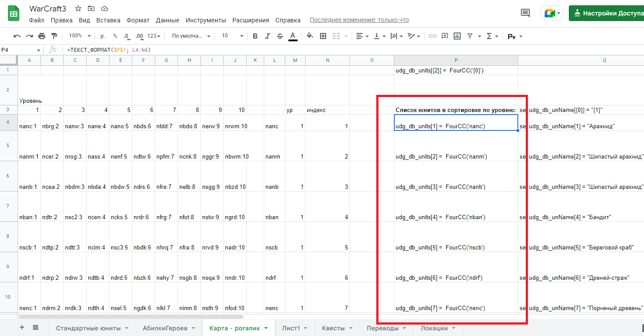Click the horizontal scrollbar thumb

pos(131,316)
